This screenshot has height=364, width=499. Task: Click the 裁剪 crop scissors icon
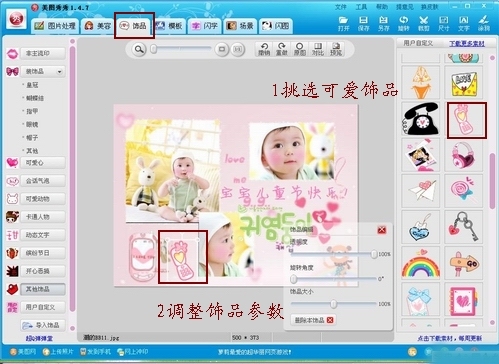(x=423, y=23)
